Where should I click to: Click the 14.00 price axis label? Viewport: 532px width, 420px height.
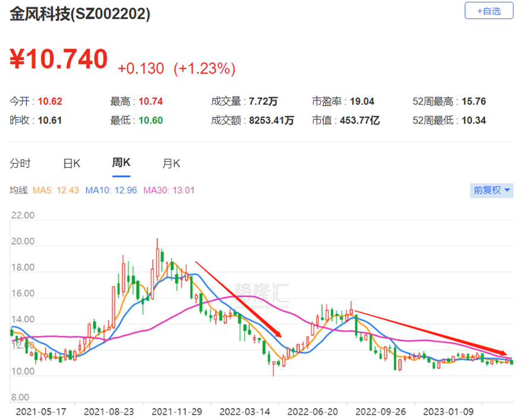pyautogui.click(x=23, y=320)
